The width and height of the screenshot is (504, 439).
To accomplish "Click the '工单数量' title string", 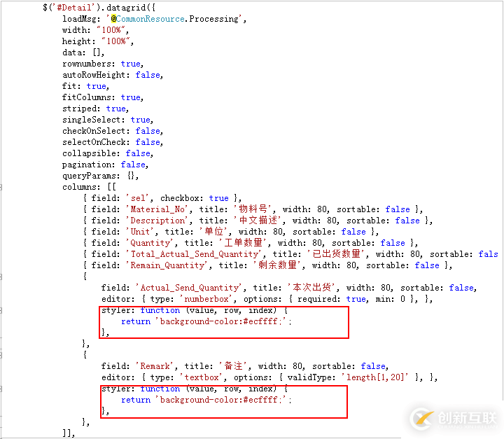I will click(243, 243).
